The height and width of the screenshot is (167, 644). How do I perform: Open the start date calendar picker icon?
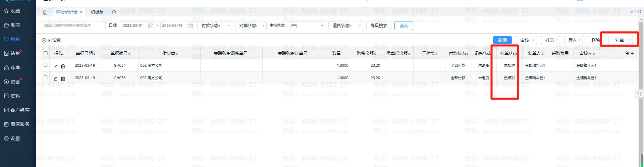[151, 26]
